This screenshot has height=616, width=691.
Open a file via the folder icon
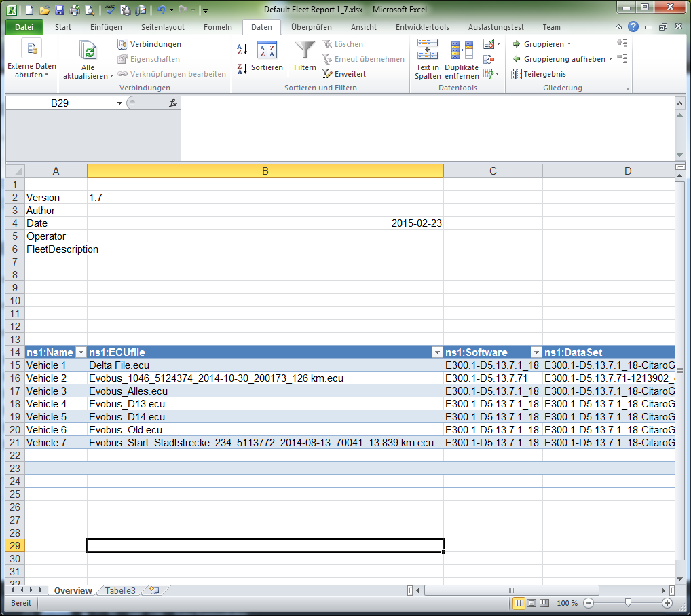tap(45, 10)
